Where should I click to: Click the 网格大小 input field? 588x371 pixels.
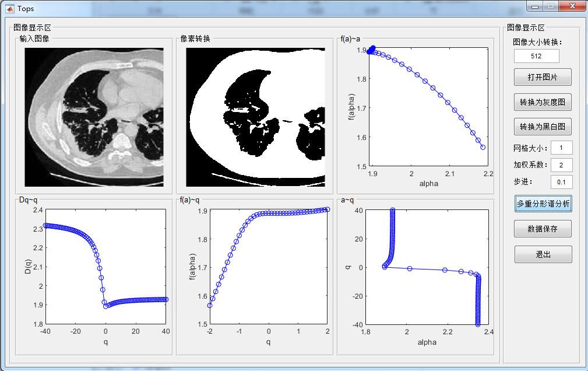[561, 148]
